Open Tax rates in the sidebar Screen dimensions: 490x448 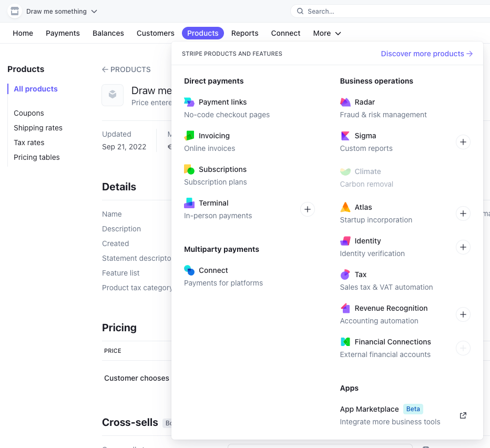click(29, 142)
